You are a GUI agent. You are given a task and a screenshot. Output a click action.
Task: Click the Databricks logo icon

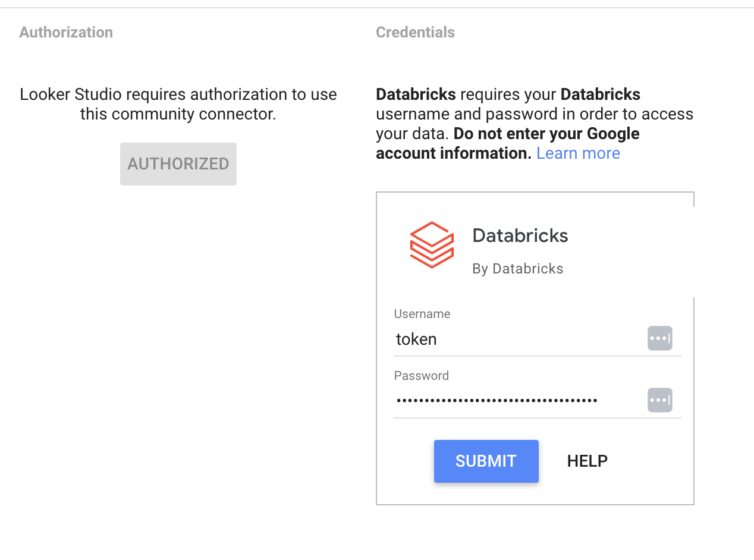pyautogui.click(x=432, y=245)
